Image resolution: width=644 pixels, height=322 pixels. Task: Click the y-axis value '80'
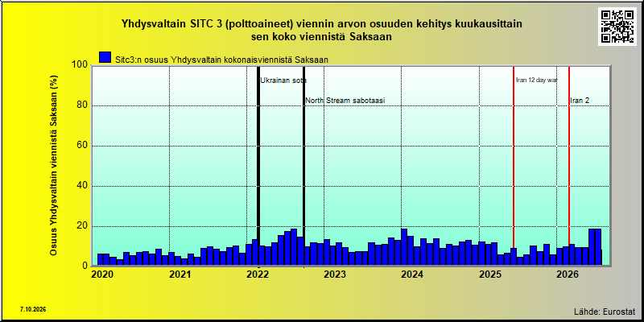click(x=84, y=105)
